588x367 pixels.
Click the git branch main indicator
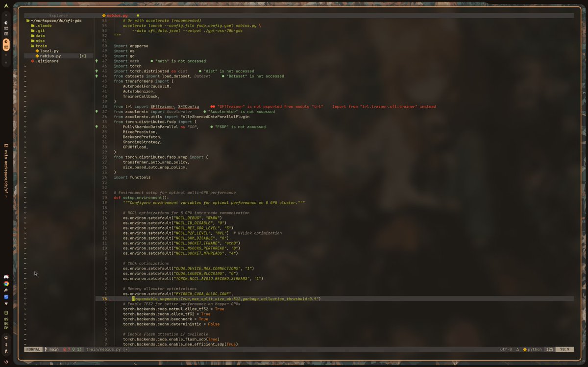(51, 349)
